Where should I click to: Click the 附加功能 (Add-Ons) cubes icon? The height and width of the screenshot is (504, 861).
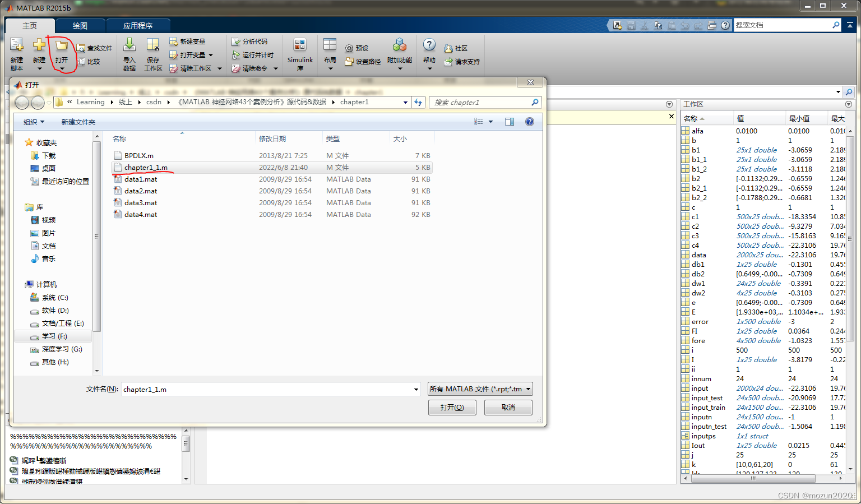pyautogui.click(x=400, y=45)
